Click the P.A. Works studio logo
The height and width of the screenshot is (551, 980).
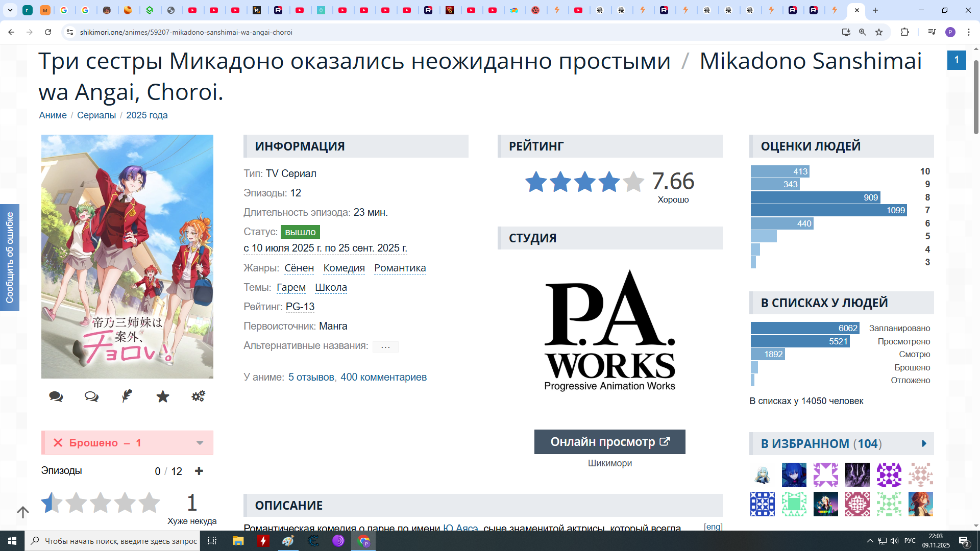(x=609, y=330)
